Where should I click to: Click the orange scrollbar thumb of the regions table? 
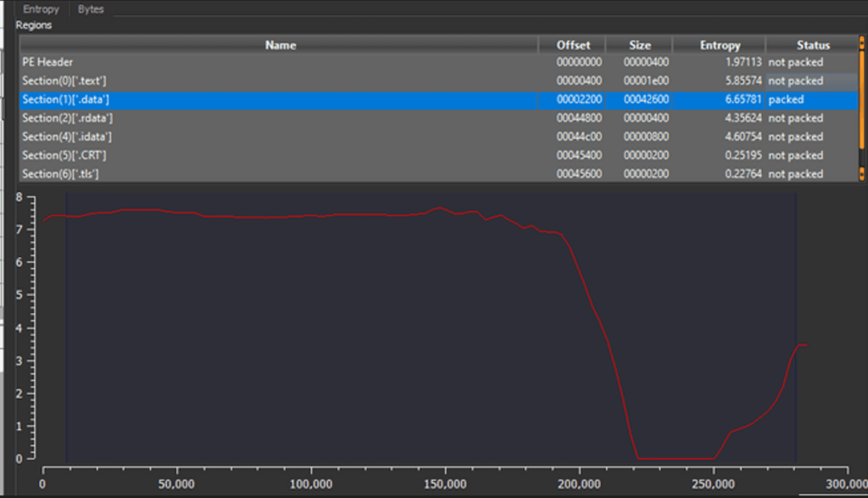(862, 100)
